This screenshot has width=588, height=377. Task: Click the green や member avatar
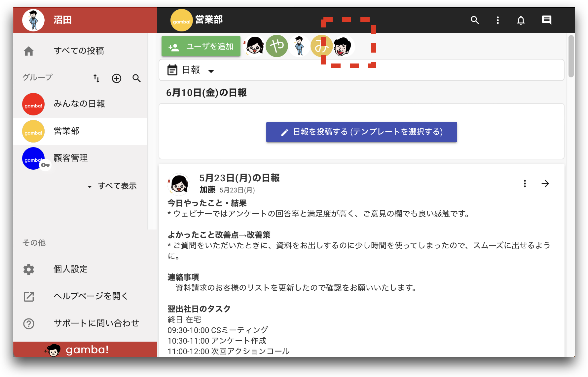277,46
